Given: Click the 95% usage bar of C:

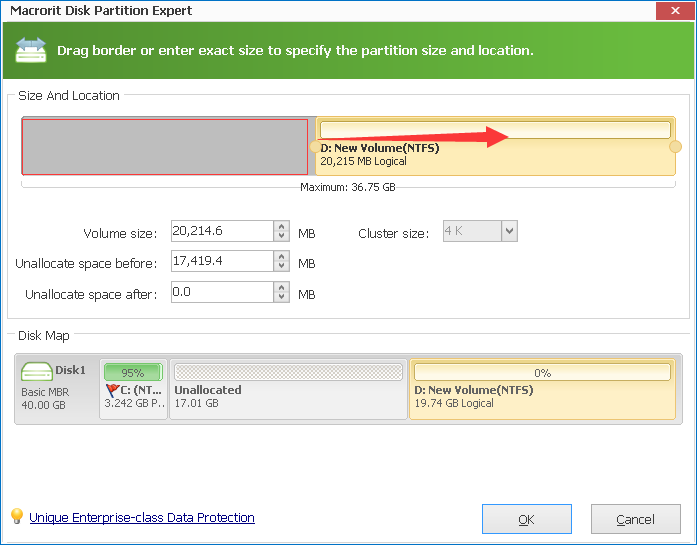Looking at the screenshot, I should [x=133, y=372].
